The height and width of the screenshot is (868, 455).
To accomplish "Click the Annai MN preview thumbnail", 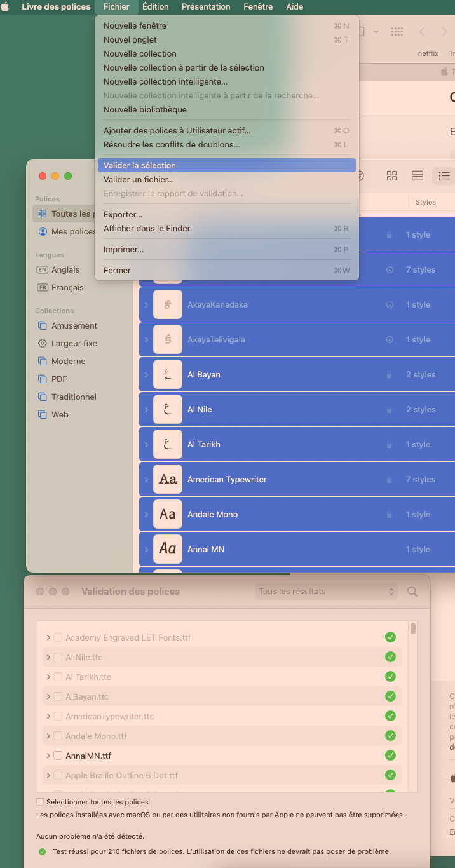I will [x=168, y=550].
